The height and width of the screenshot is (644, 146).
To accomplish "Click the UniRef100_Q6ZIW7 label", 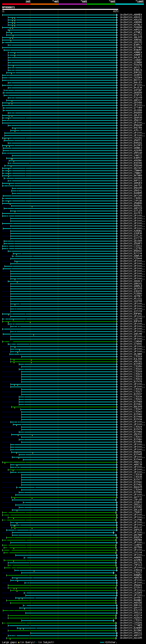I will pos(131,168).
